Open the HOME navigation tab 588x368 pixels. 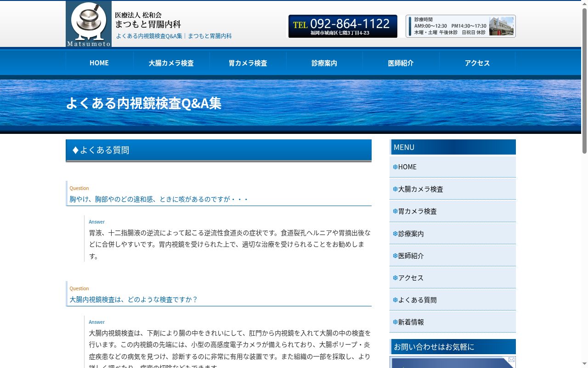[99, 63]
